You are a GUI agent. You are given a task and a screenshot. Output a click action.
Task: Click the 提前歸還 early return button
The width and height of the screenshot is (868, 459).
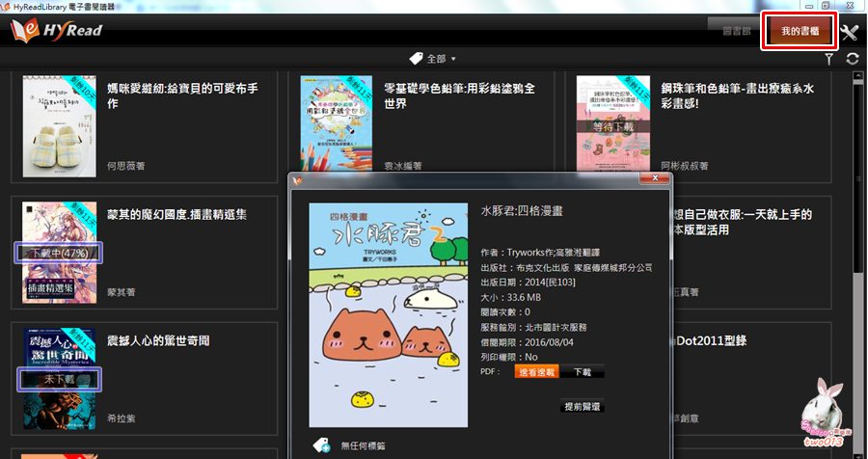coord(583,407)
